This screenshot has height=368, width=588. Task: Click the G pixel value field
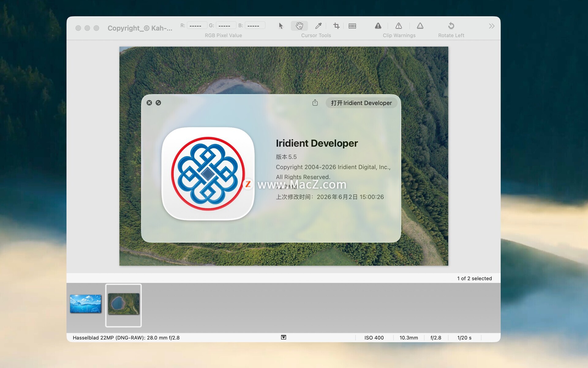pos(226,25)
